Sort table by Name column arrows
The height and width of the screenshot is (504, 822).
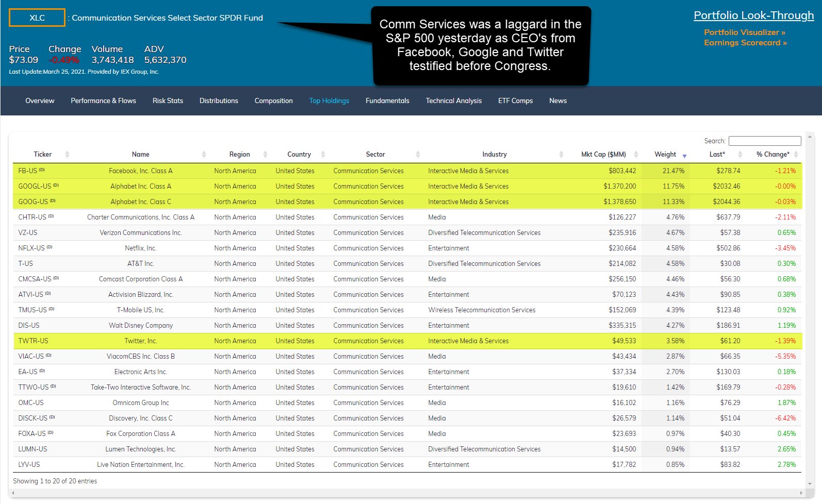tap(204, 155)
